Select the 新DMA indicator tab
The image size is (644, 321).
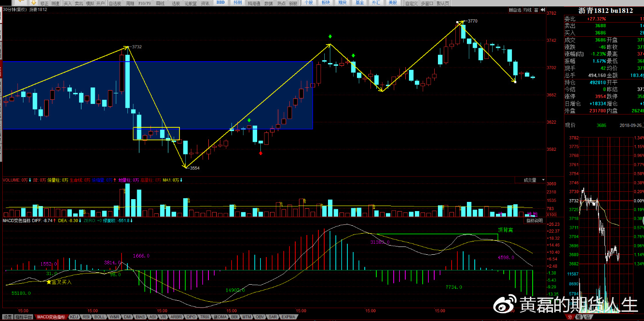(220, 317)
